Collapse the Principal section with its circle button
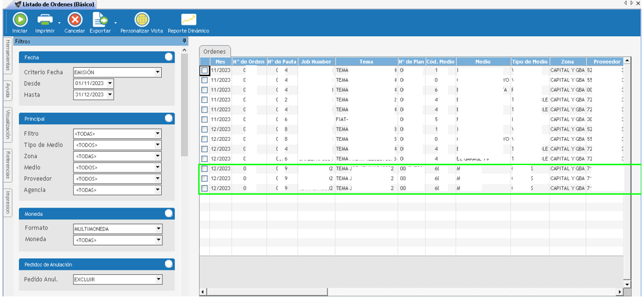The height and width of the screenshot is (297, 644). click(x=169, y=118)
